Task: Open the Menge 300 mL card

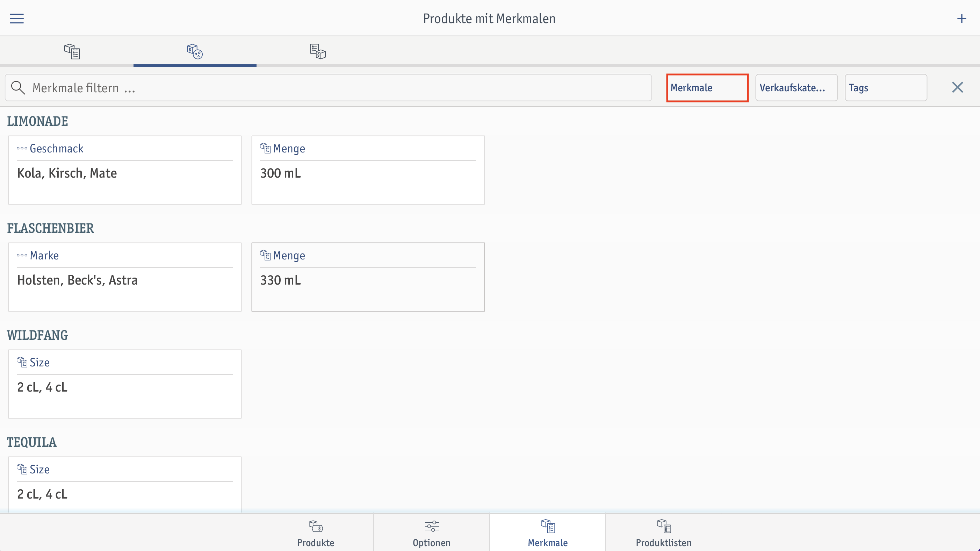Action: click(x=368, y=170)
